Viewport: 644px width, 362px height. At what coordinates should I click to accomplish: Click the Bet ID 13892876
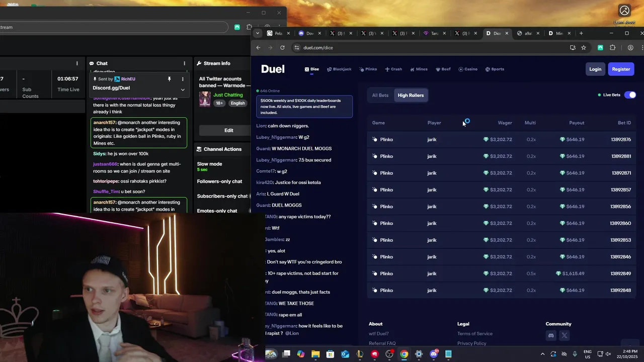point(621,140)
